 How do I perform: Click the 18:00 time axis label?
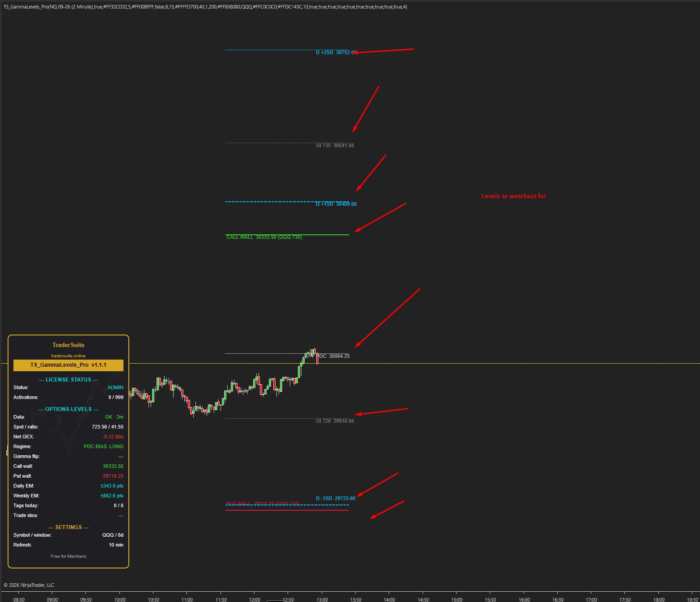pyautogui.click(x=659, y=599)
